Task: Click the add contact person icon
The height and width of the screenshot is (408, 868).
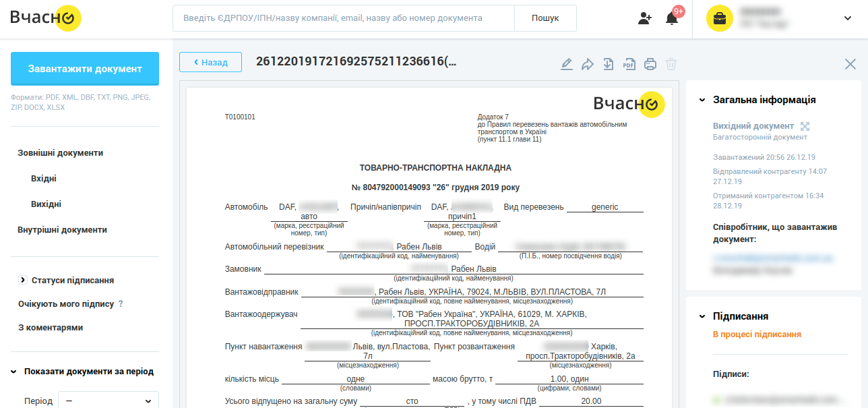Action: [x=645, y=18]
